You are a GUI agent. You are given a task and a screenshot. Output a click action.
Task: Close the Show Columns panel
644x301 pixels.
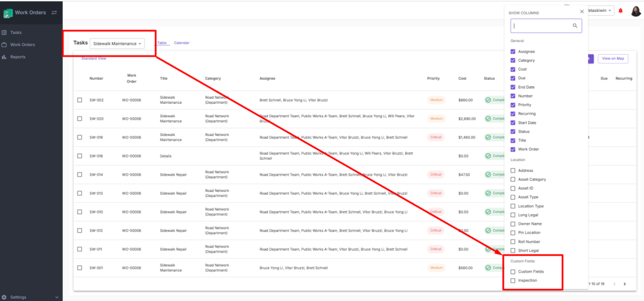(582, 12)
